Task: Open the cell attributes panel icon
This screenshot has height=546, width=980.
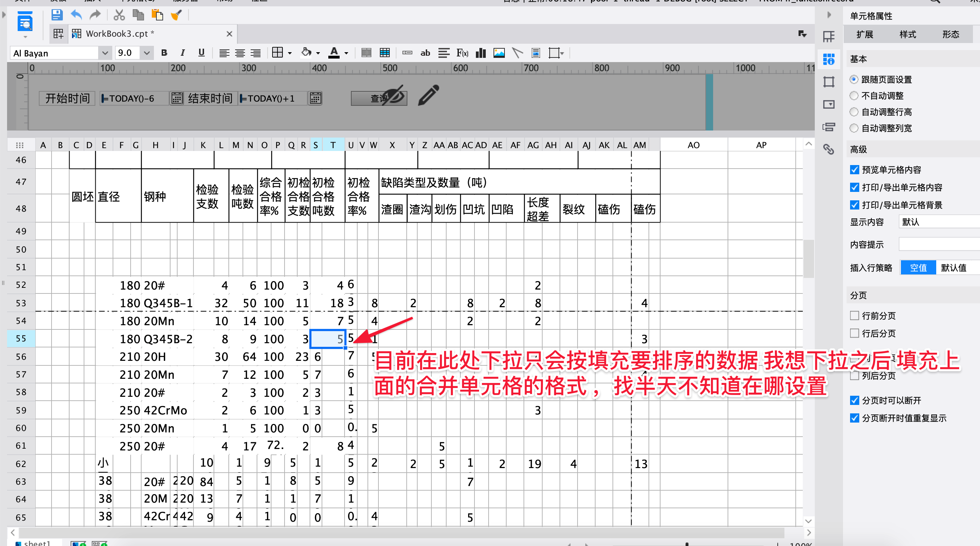Action: coord(829,59)
